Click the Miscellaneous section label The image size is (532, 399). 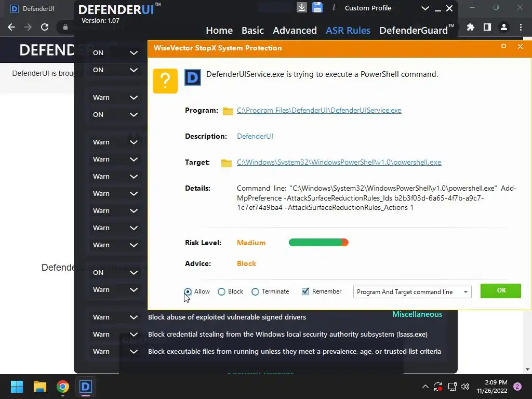[x=417, y=314]
